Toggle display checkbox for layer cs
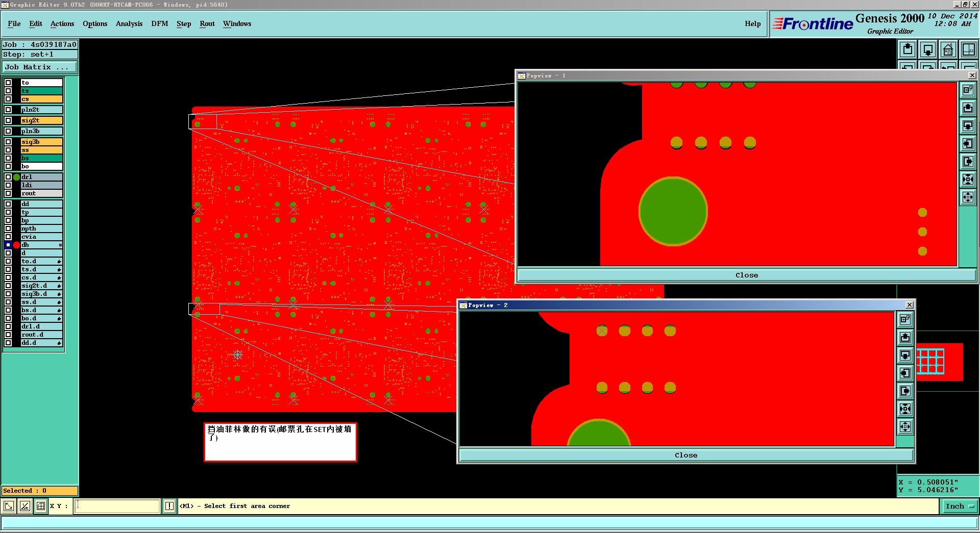The width and height of the screenshot is (980, 533). (x=8, y=99)
